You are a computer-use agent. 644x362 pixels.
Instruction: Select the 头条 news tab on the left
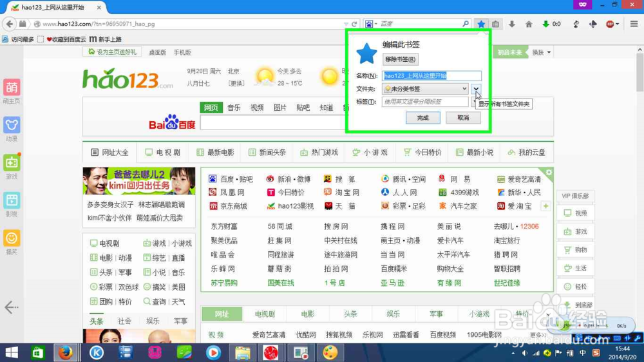point(97,321)
